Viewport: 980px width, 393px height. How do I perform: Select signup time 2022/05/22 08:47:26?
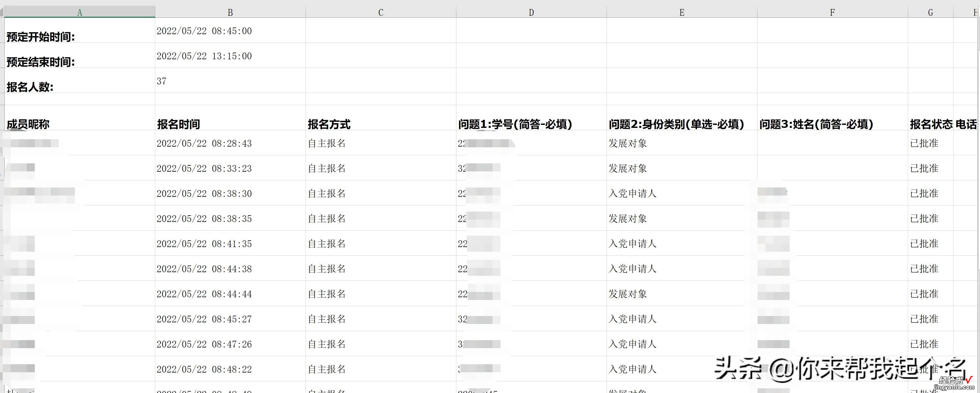tap(230, 343)
